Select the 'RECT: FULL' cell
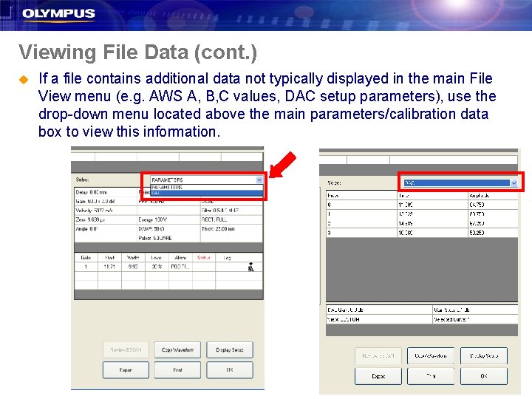 point(231,219)
